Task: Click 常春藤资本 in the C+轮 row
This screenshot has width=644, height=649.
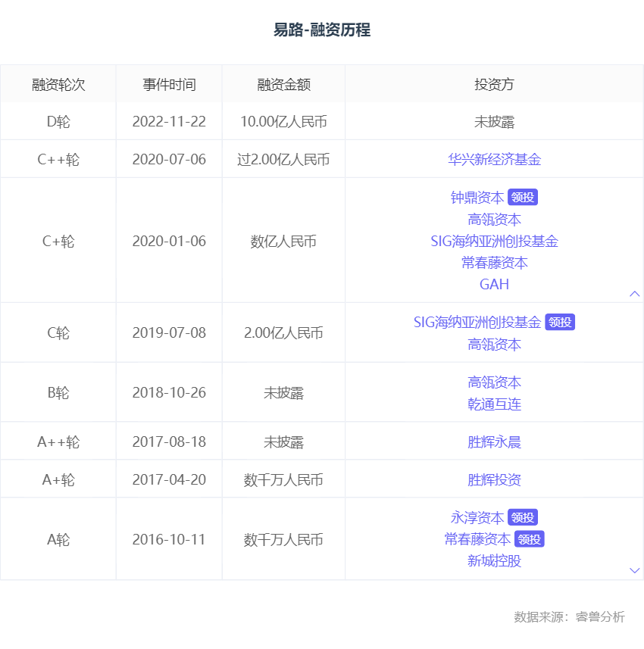Action: point(494,263)
